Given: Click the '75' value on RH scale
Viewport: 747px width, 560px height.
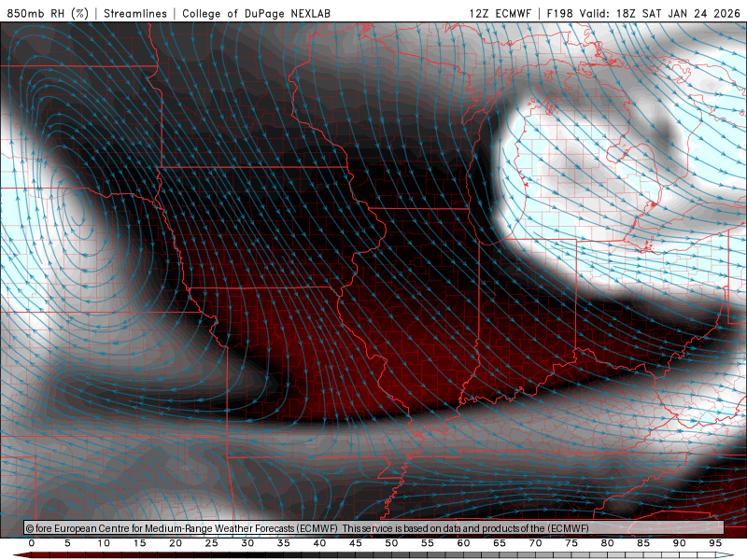Looking at the screenshot, I should 571,543.
